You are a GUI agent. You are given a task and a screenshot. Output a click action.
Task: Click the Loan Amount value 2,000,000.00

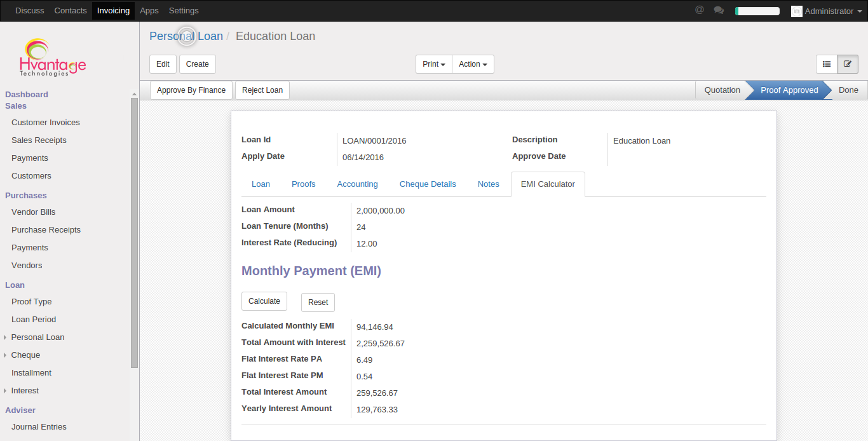pos(381,211)
